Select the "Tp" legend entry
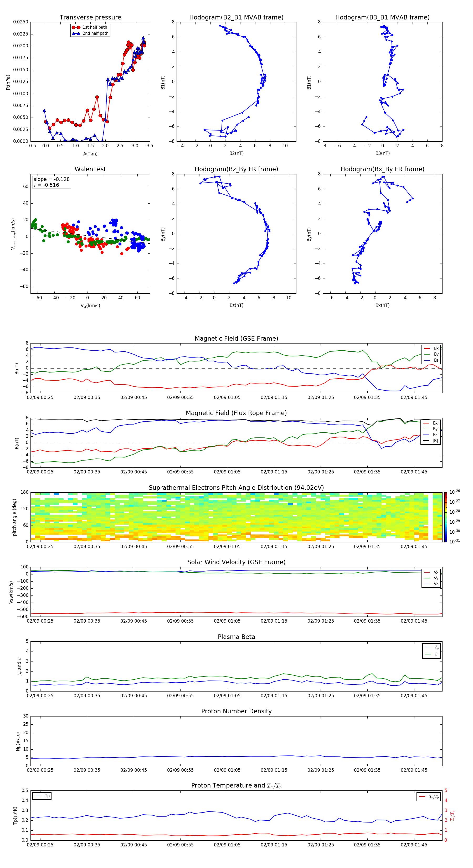Screen dimensions: 473x868 pos(42,796)
